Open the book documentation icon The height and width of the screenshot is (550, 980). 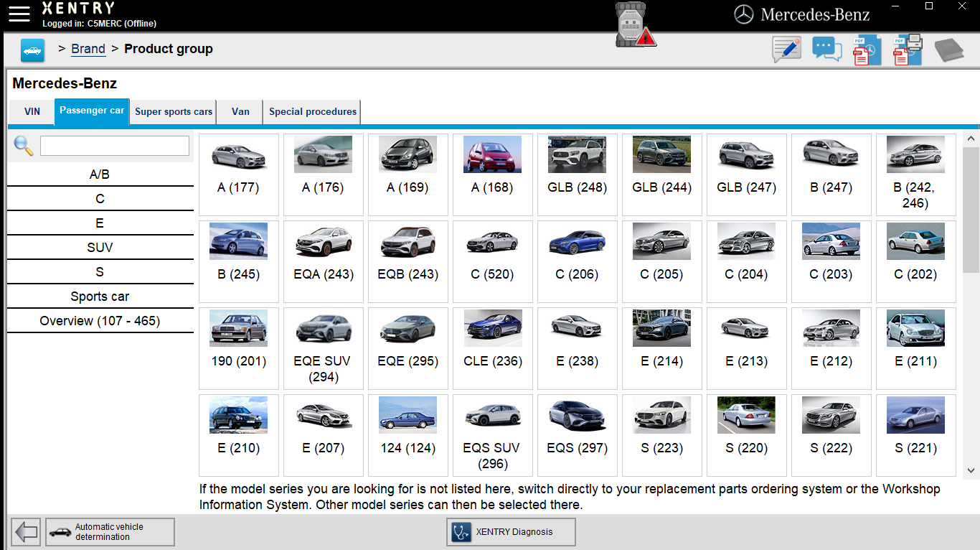(x=949, y=50)
